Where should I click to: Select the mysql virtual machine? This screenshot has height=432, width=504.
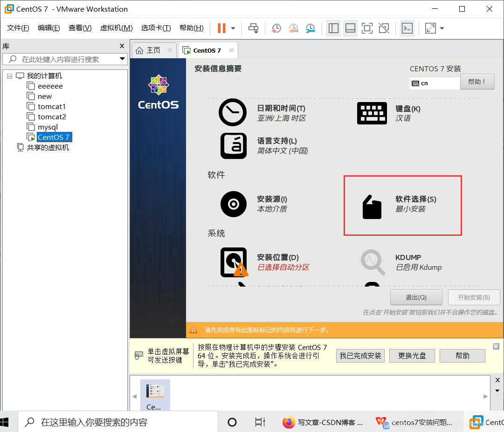[48, 127]
